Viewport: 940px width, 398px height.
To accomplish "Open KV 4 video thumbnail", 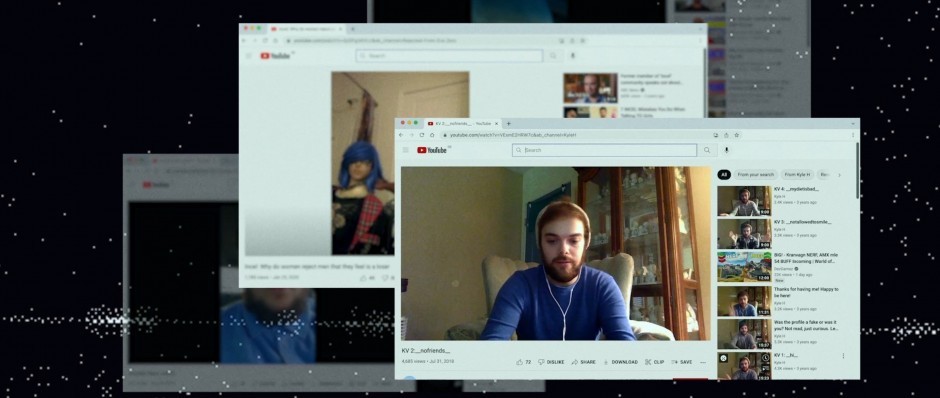I will (744, 201).
